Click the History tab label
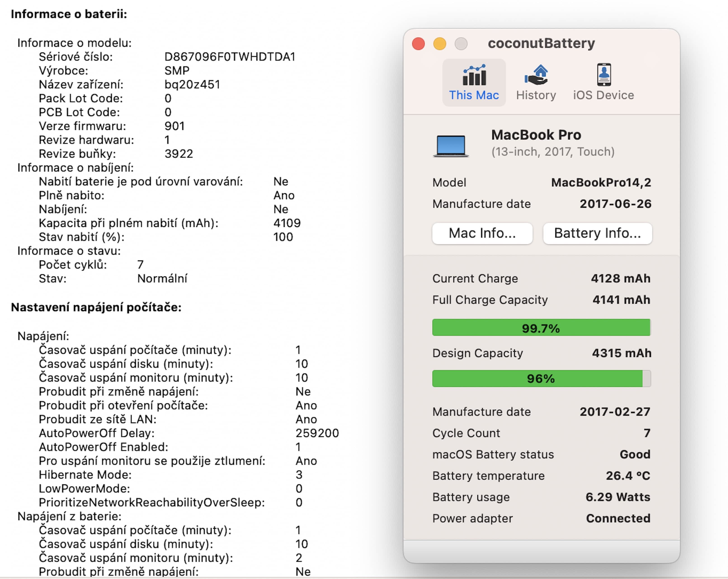This screenshot has height=579, width=728. pyautogui.click(x=536, y=95)
